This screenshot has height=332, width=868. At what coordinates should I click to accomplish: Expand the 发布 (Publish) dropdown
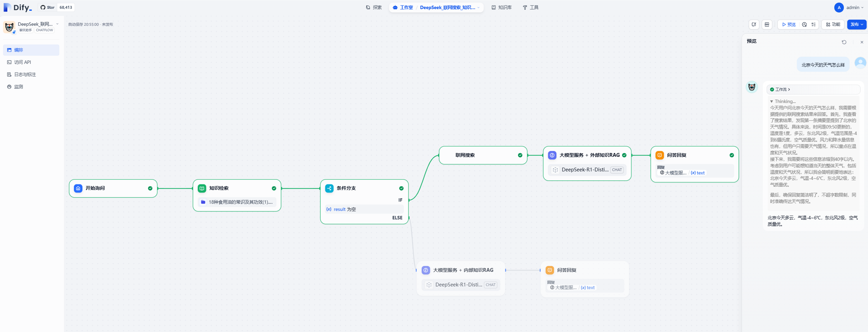(x=857, y=24)
